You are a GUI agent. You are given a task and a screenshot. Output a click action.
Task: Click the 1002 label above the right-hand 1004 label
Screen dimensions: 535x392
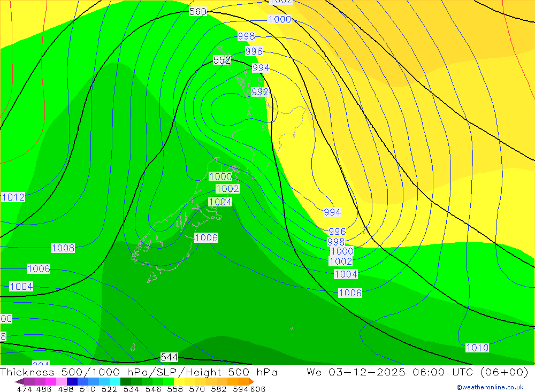point(340,262)
